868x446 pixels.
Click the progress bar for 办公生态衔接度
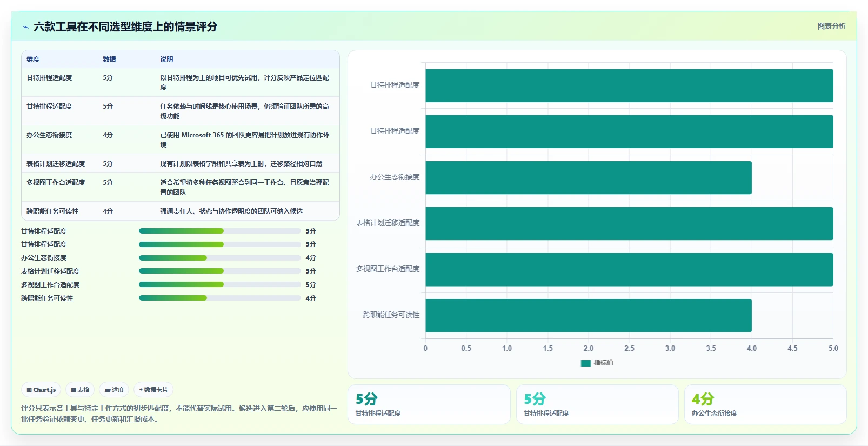pyautogui.click(x=220, y=258)
